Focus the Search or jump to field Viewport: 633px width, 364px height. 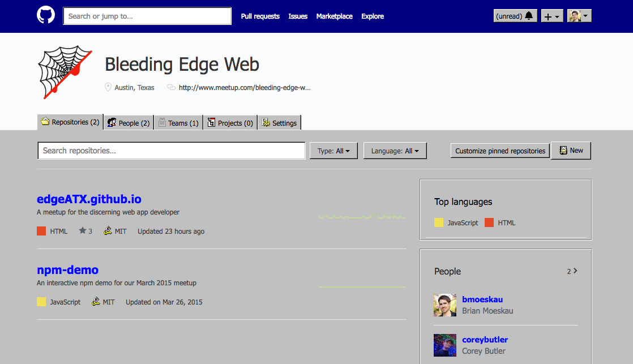[x=147, y=16]
